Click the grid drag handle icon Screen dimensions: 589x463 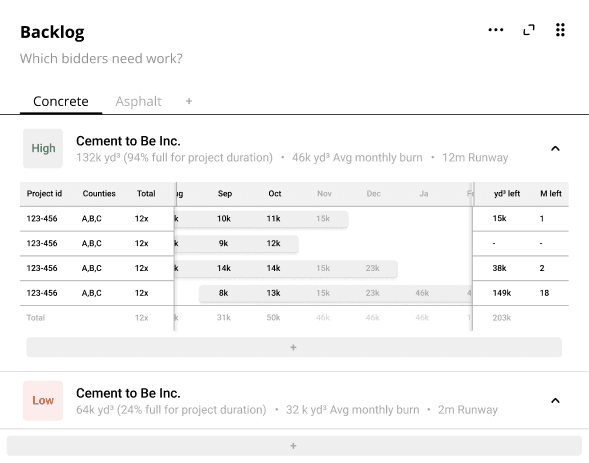(x=560, y=30)
